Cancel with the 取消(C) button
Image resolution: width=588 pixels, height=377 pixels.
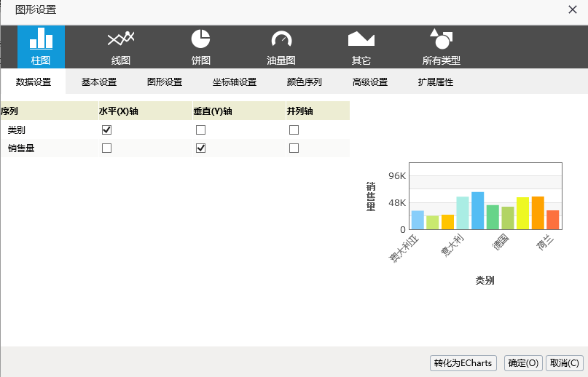[565, 363]
